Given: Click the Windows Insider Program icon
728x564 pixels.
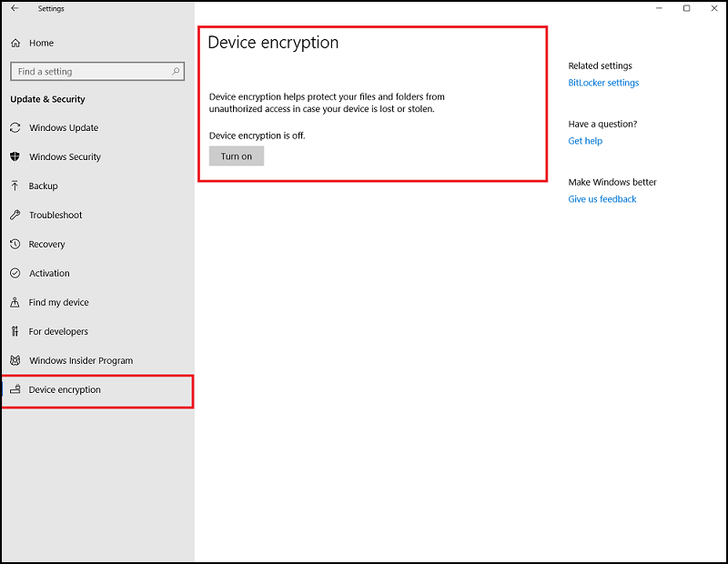Looking at the screenshot, I should pos(15,360).
